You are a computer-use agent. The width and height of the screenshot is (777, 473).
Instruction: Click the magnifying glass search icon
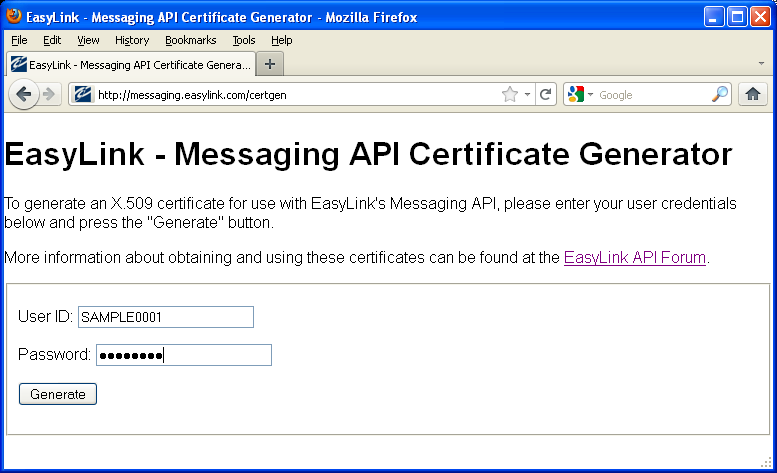click(720, 94)
